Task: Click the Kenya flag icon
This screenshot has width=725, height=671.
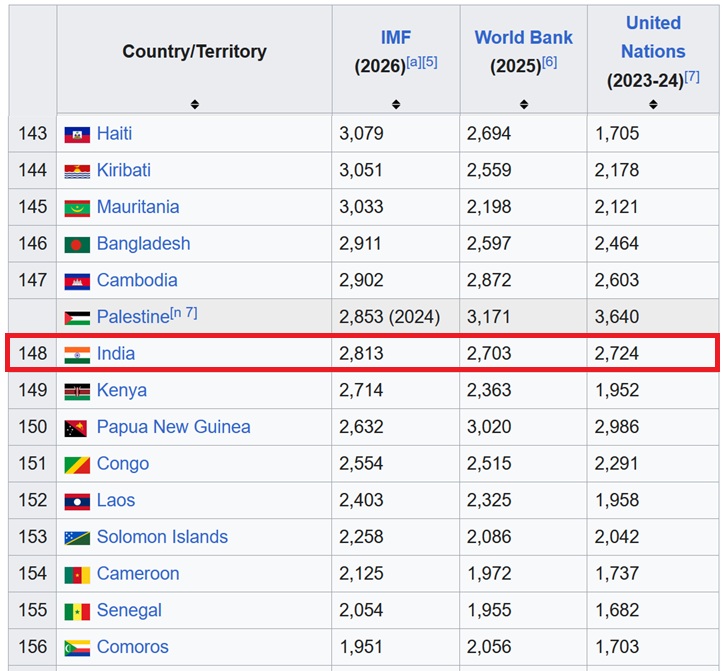Action: pyautogui.click(x=77, y=391)
